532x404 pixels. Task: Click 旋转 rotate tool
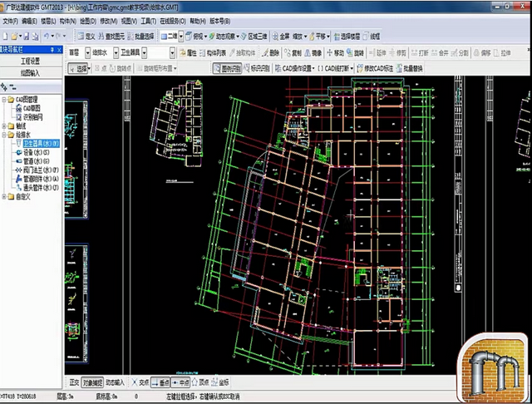pyautogui.click(x=355, y=53)
